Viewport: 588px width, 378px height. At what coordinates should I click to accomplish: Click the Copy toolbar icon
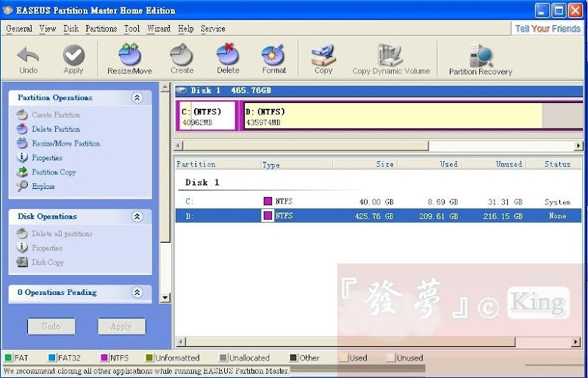click(323, 60)
